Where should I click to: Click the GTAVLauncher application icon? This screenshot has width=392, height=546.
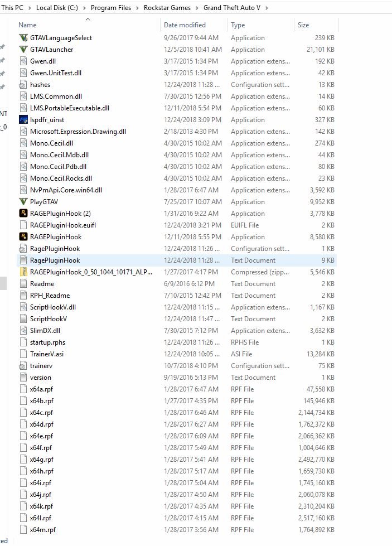pos(23,50)
